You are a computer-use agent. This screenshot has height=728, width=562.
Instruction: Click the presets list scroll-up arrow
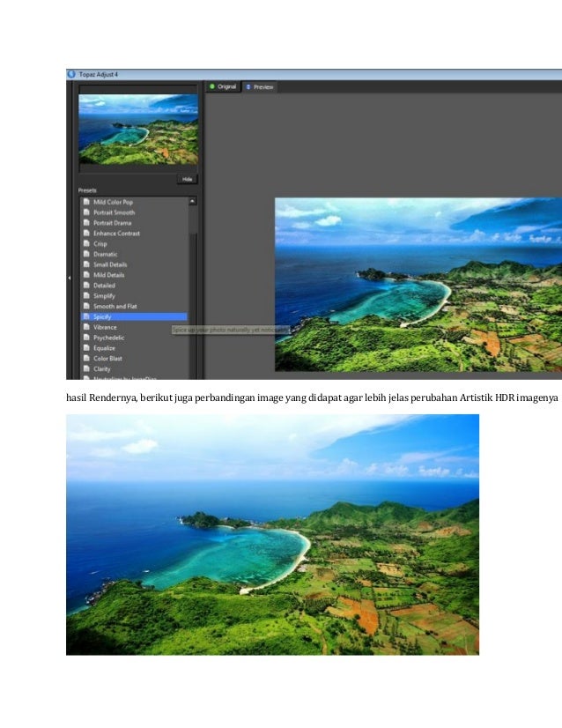coord(193,202)
